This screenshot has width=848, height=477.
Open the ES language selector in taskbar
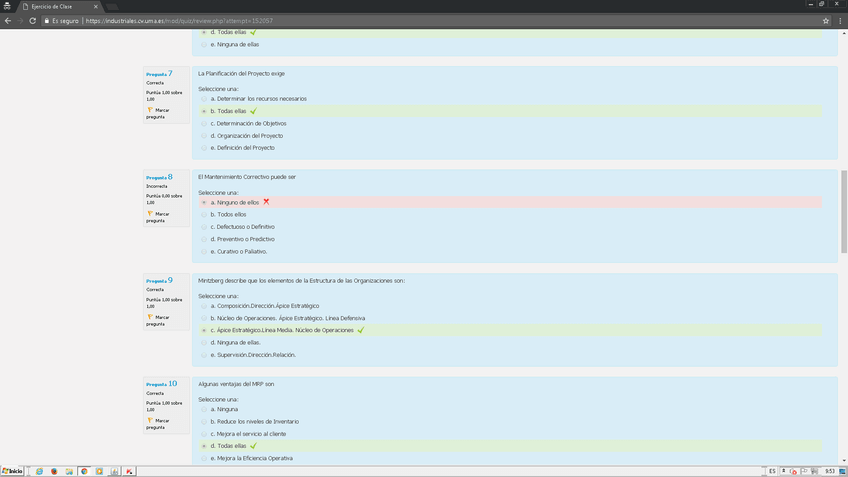pos(772,471)
